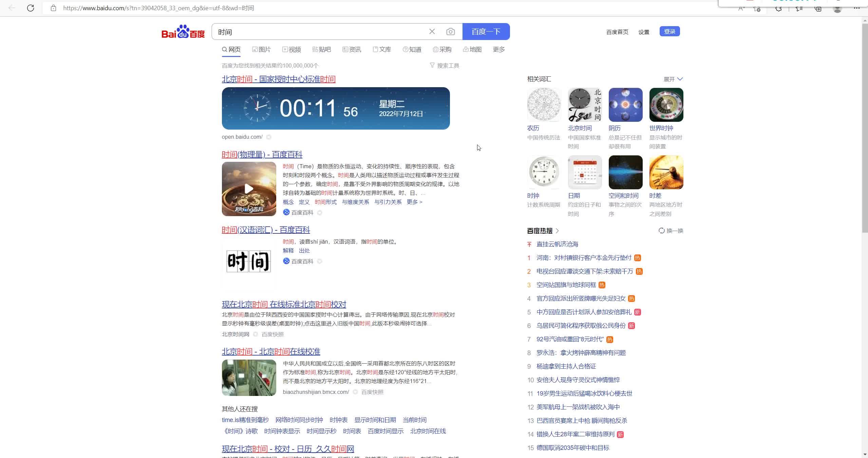Open hot search 92号汽油或重回"8元时代"
The width and height of the screenshot is (868, 458).
click(570, 339)
